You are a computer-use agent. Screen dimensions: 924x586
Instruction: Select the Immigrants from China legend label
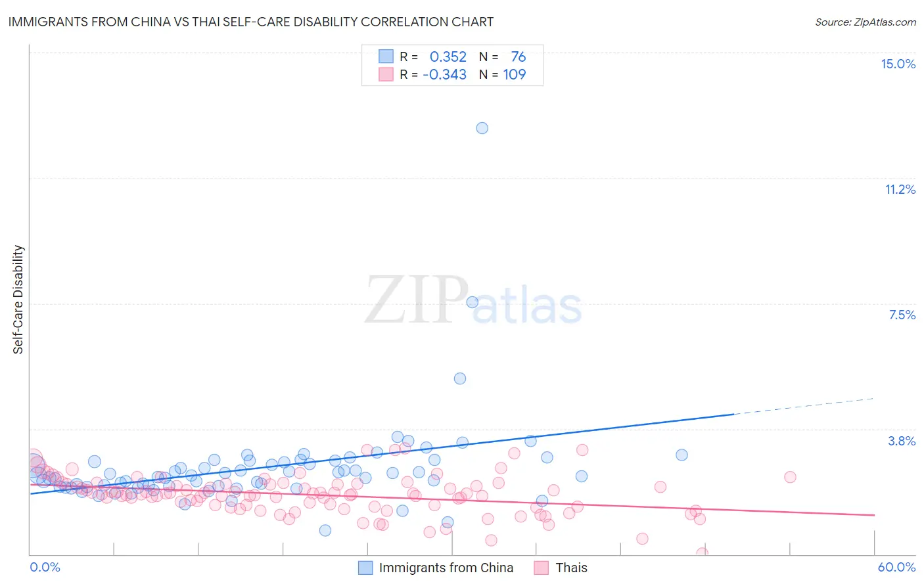tap(446, 568)
